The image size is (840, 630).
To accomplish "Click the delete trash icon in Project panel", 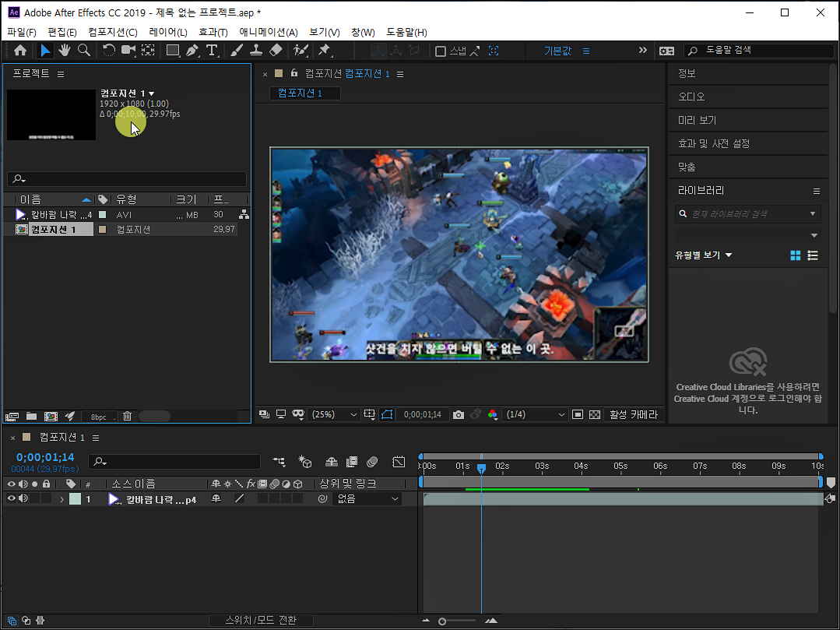I will 127,417.
